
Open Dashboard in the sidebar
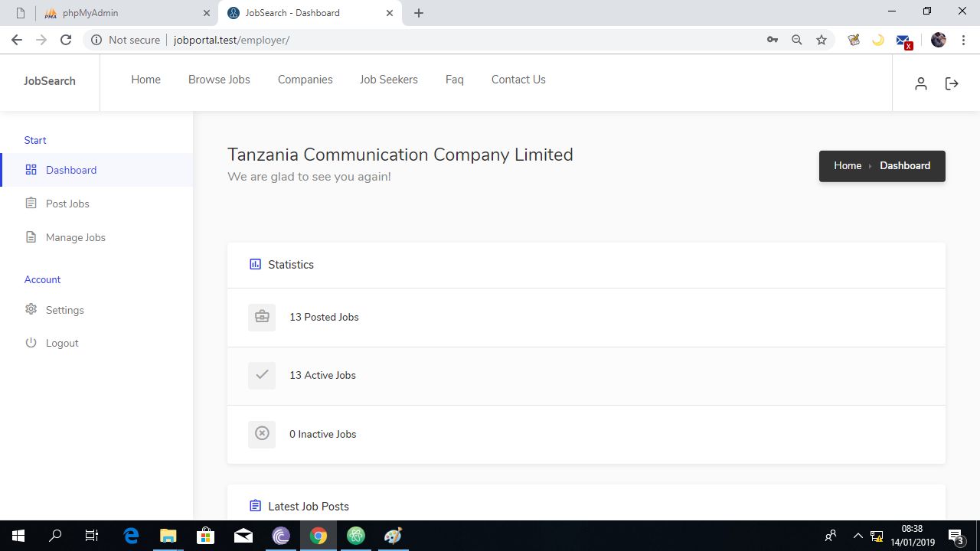[x=70, y=170]
